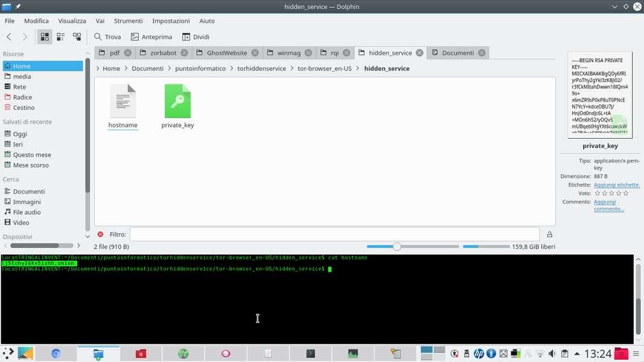Viewport: 644px width, 362px height.
Task: Expand chevron between Home and Documenti breadcrumb
Action: 126,69
